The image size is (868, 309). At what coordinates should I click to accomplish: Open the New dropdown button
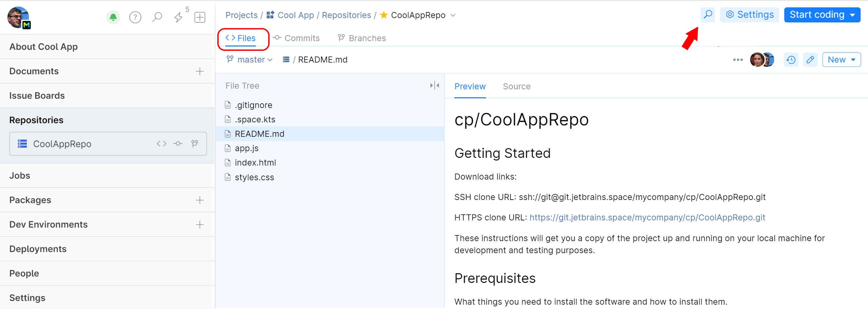click(841, 60)
